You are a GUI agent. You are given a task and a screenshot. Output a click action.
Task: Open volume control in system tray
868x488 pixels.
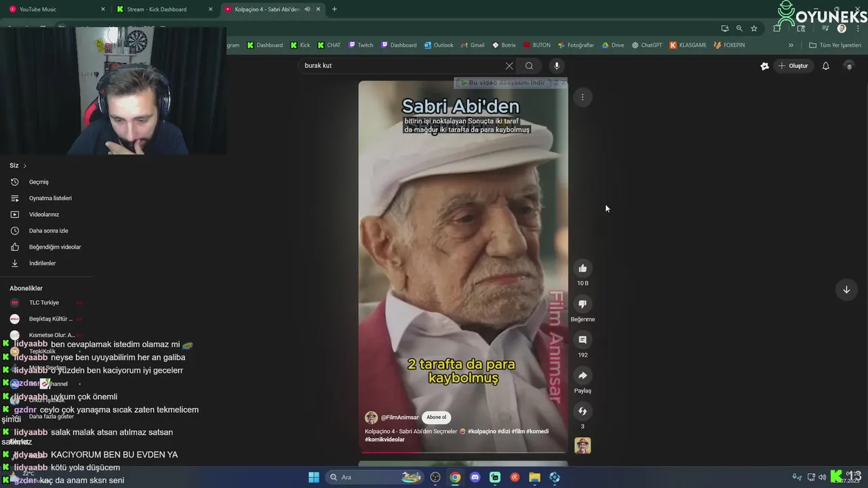pyautogui.click(x=823, y=477)
